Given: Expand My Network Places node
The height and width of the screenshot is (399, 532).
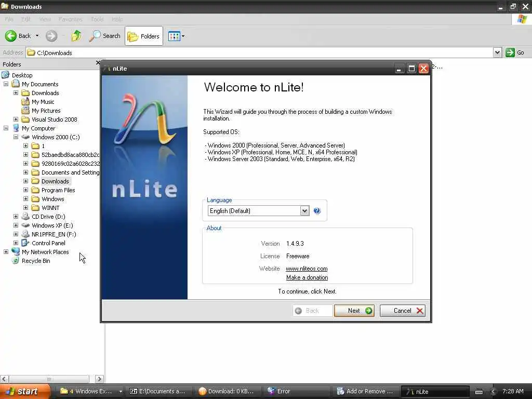Looking at the screenshot, I should coord(6,251).
